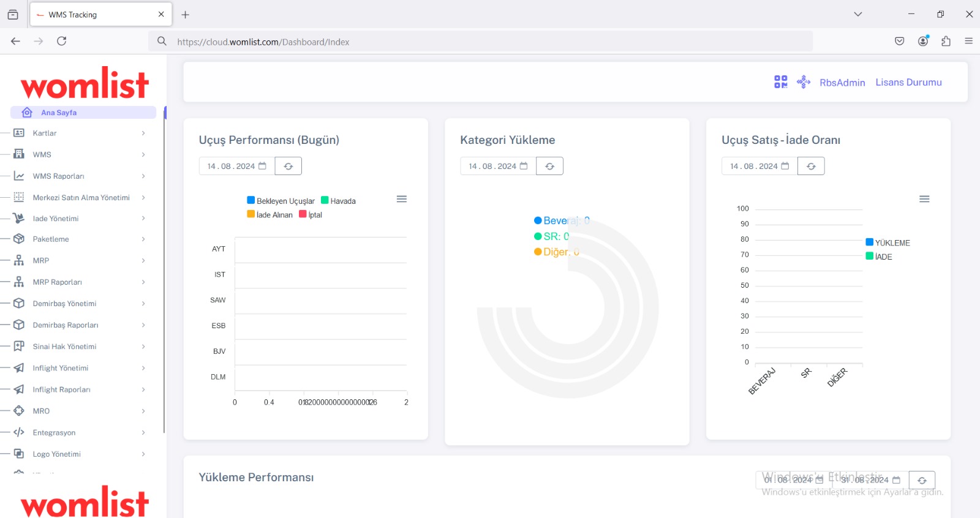
Task: Click the Logo Yönetimi icon
Action: [19, 454]
